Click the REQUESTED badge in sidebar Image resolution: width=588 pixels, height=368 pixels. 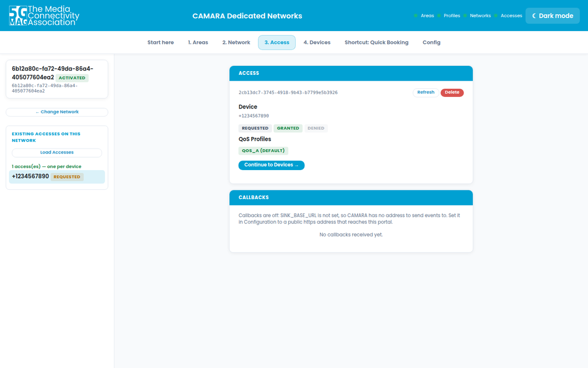click(67, 177)
